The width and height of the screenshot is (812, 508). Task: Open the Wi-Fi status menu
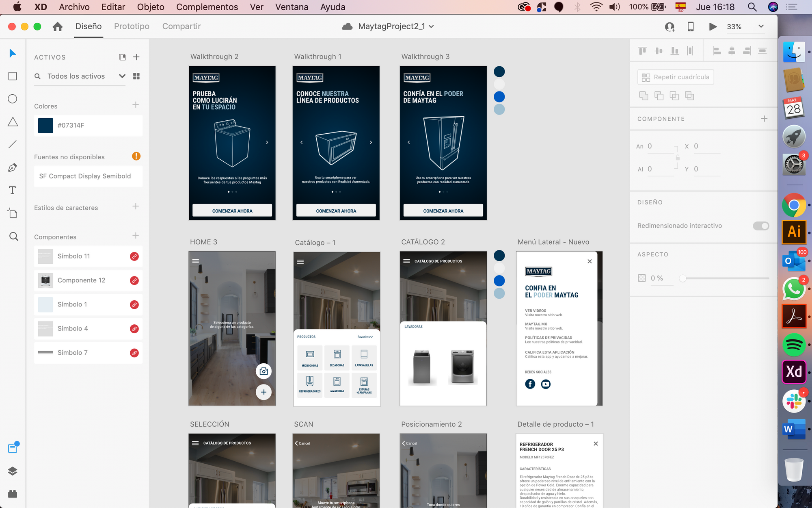(x=596, y=7)
